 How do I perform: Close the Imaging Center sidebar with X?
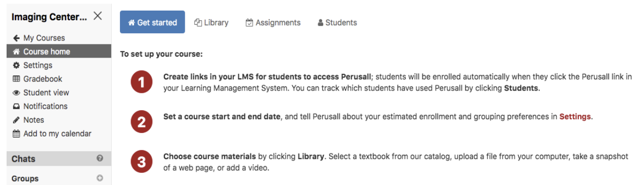pyautogui.click(x=98, y=16)
